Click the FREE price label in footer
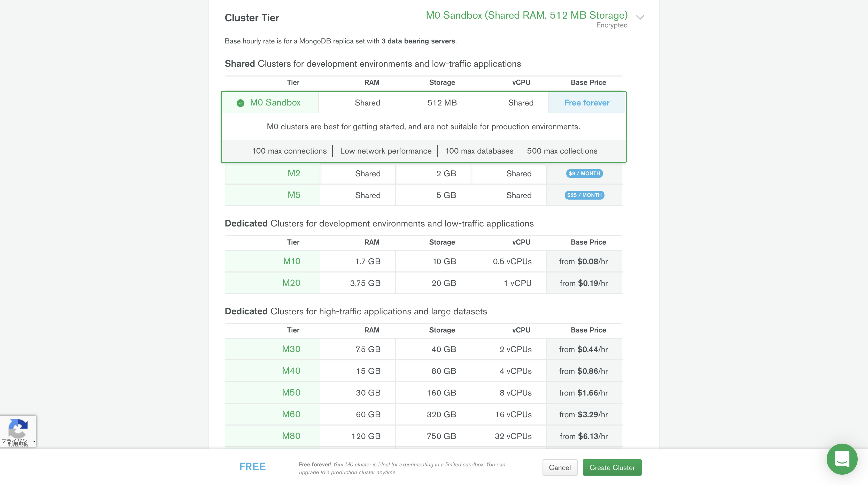The width and height of the screenshot is (868, 485). [x=252, y=466]
